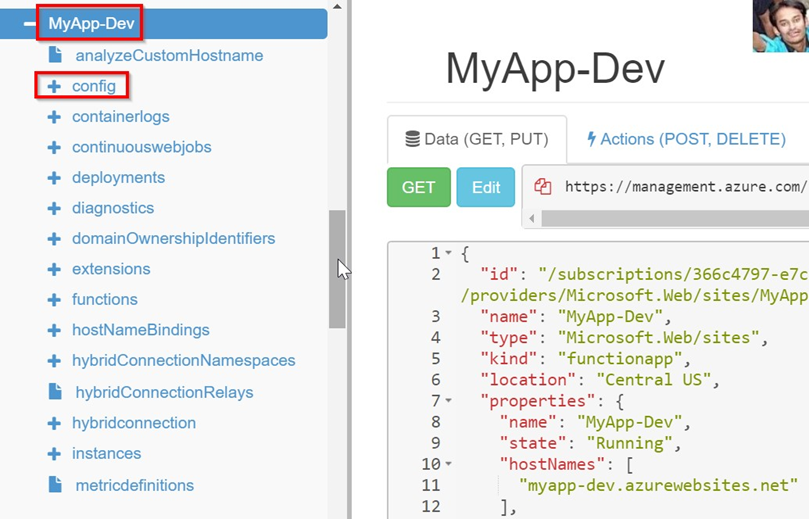Click the user profile picture
The image size is (809, 519).
(780, 26)
